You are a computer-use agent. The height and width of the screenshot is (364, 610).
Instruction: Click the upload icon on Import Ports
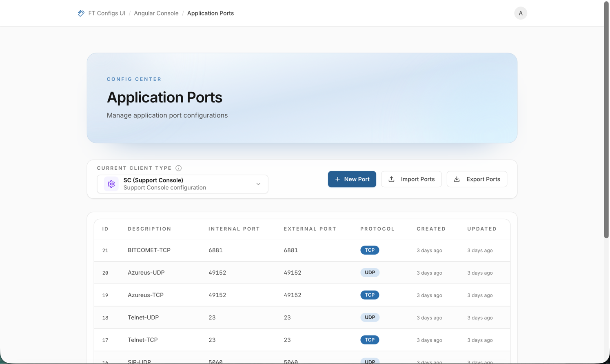click(391, 179)
